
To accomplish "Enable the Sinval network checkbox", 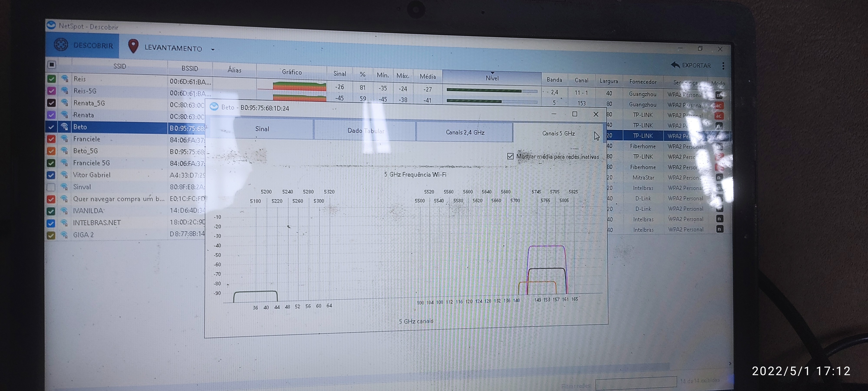I will tap(51, 187).
